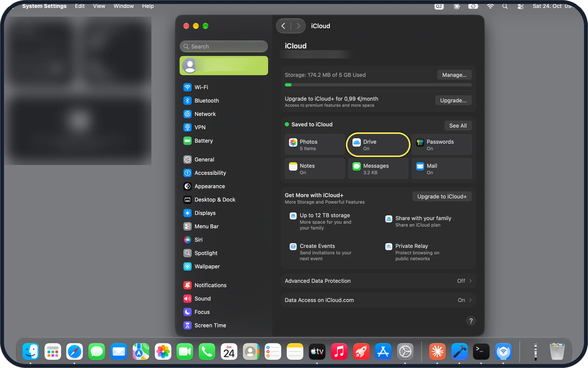The height and width of the screenshot is (368, 588).
Task: Expand Advanced Data Protection row
Action: (378, 281)
